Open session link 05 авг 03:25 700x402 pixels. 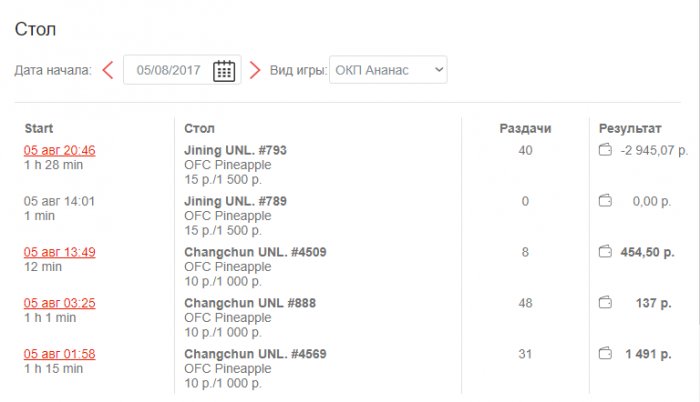(x=59, y=303)
